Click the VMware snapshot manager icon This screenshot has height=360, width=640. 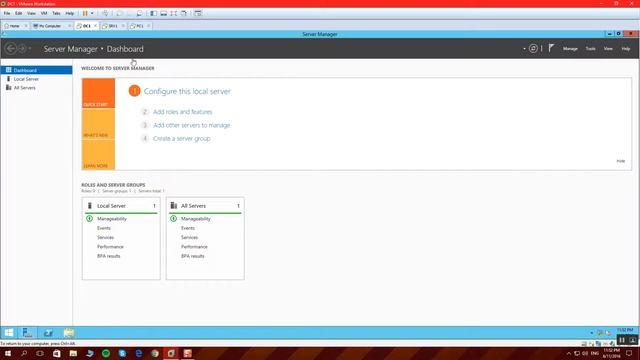(140, 13)
